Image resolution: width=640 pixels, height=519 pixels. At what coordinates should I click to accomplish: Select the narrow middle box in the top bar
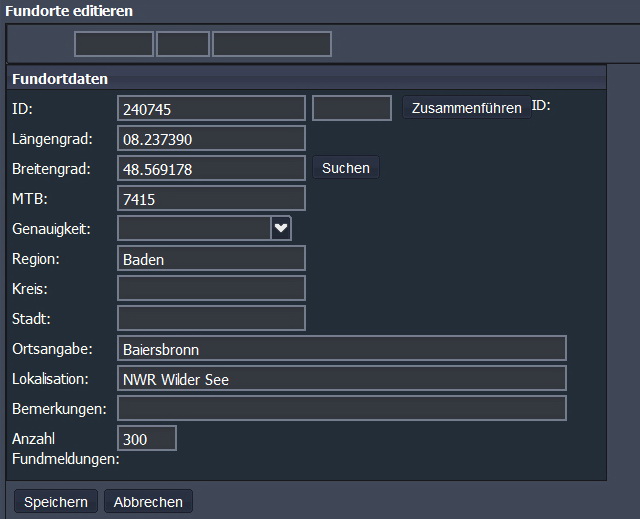[183, 44]
